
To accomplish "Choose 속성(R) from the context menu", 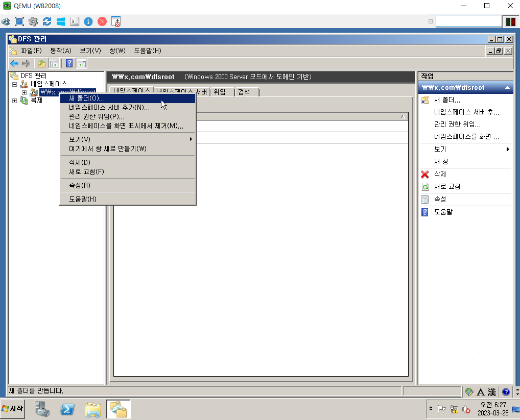I will [128, 185].
